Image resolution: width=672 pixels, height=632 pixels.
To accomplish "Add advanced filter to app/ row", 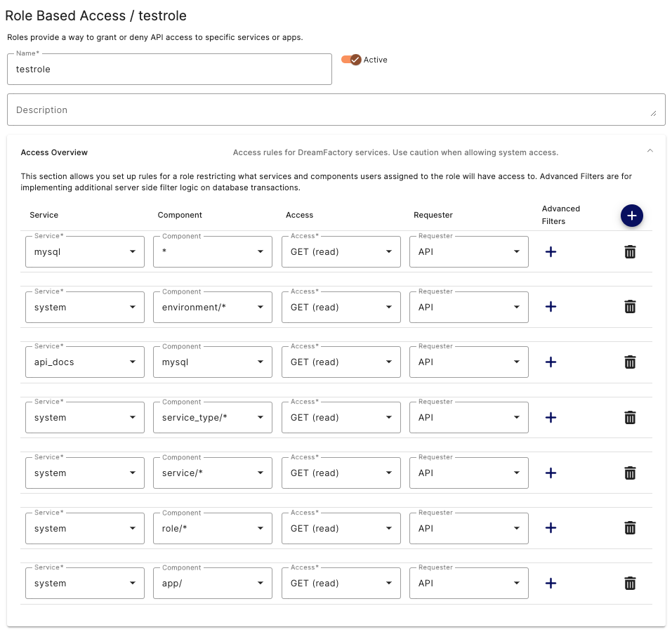I will click(551, 584).
